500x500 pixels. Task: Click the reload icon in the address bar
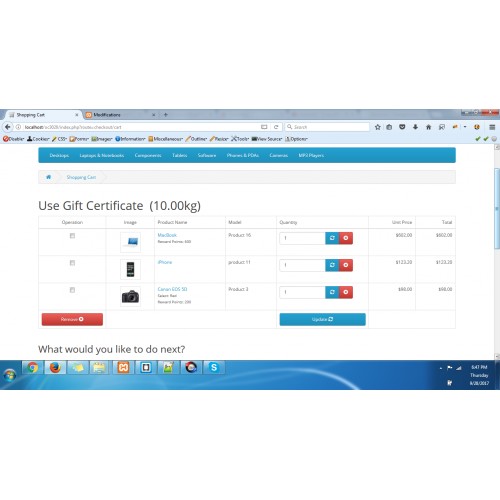[276, 127]
